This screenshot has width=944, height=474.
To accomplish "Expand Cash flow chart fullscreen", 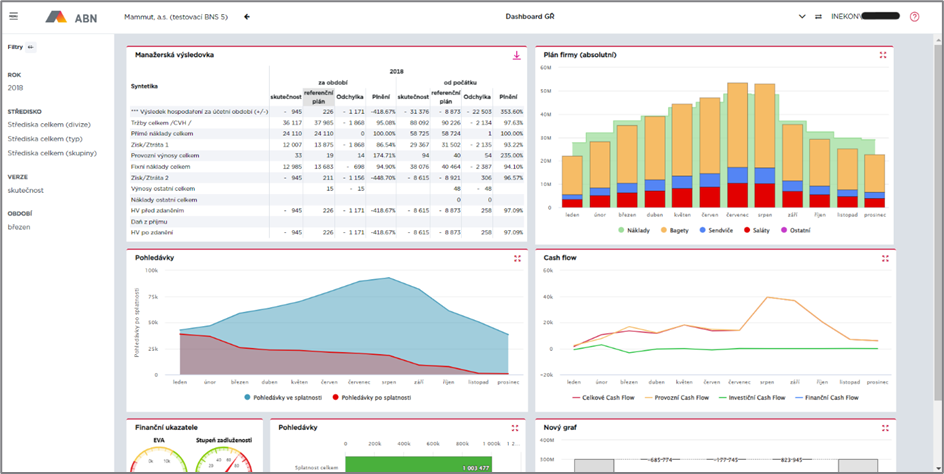I will click(x=885, y=258).
